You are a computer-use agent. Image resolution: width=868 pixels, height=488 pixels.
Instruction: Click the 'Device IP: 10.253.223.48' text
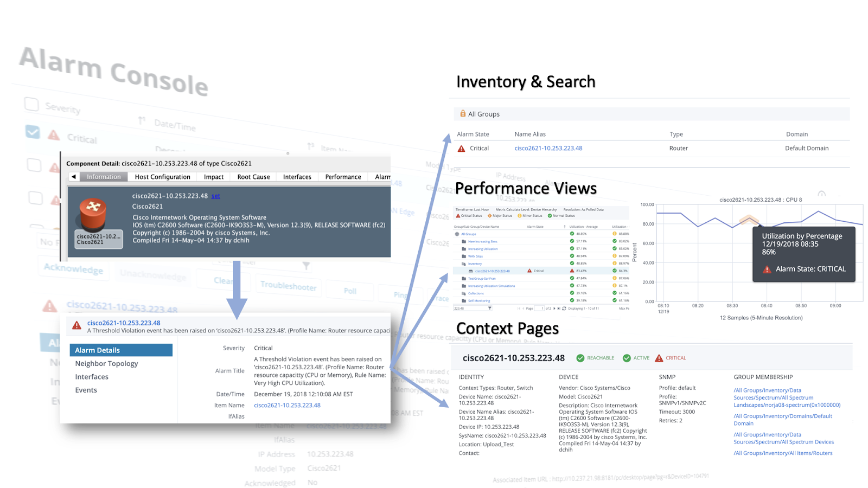point(489,427)
